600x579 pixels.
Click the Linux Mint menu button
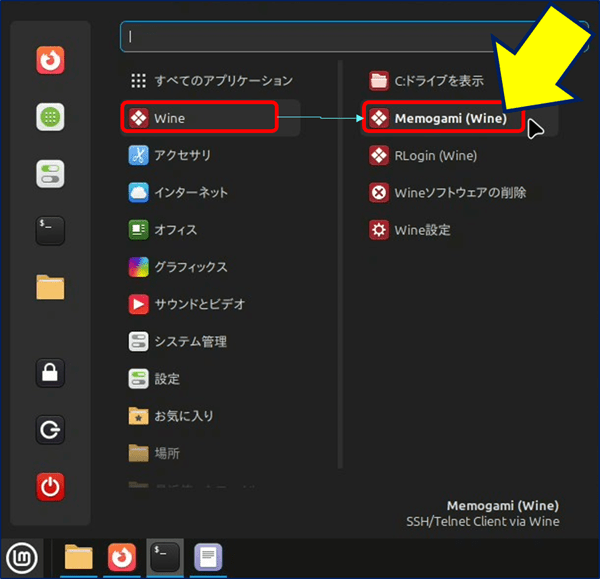pos(22,558)
